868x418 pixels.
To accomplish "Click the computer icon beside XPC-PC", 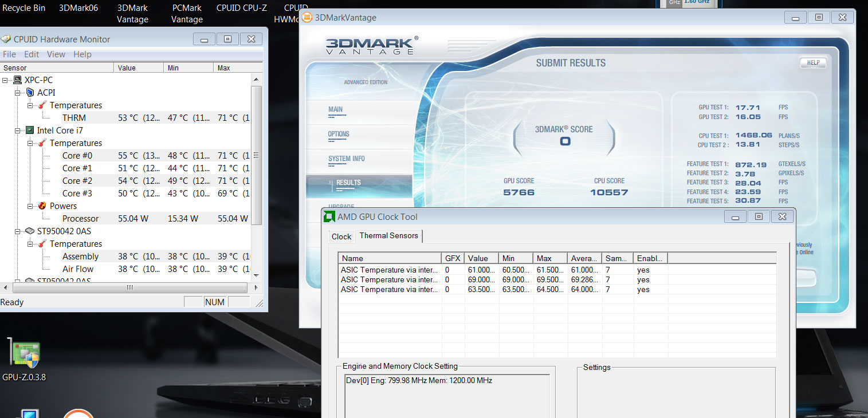I will click(x=18, y=80).
